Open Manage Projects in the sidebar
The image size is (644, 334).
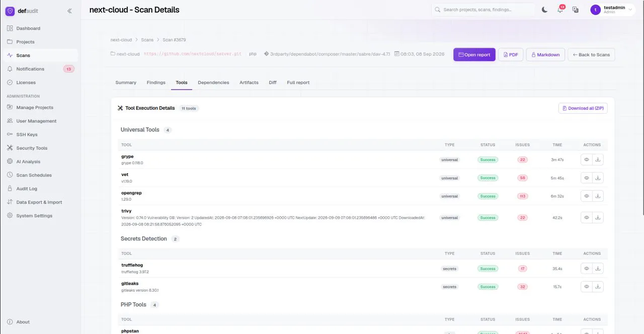pyautogui.click(x=40, y=107)
